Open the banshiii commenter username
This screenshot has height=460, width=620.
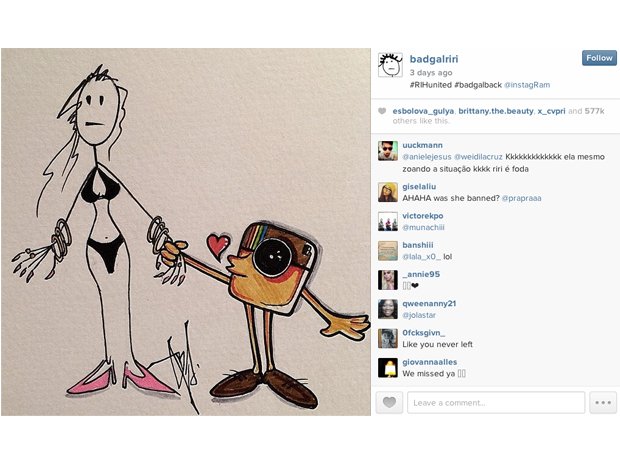(418, 245)
